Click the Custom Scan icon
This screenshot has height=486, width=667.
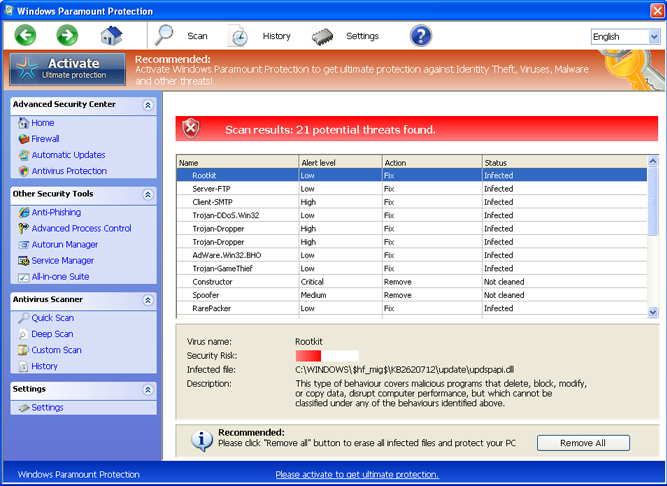click(24, 350)
